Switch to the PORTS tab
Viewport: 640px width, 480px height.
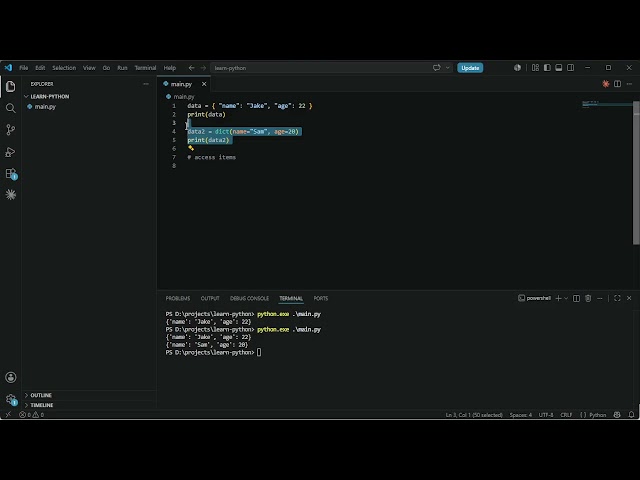coord(321,298)
